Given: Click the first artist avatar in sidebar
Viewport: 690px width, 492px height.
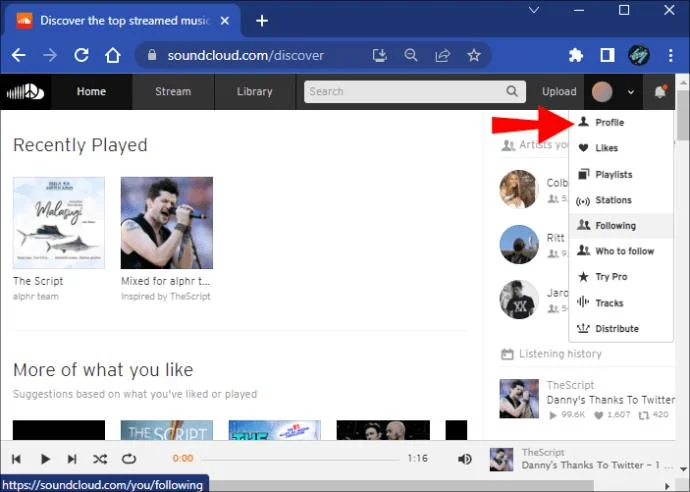Looking at the screenshot, I should pos(519,189).
